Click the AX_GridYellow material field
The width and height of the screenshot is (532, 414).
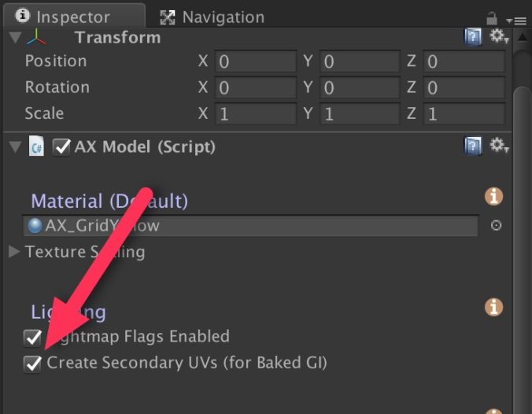coord(251,226)
